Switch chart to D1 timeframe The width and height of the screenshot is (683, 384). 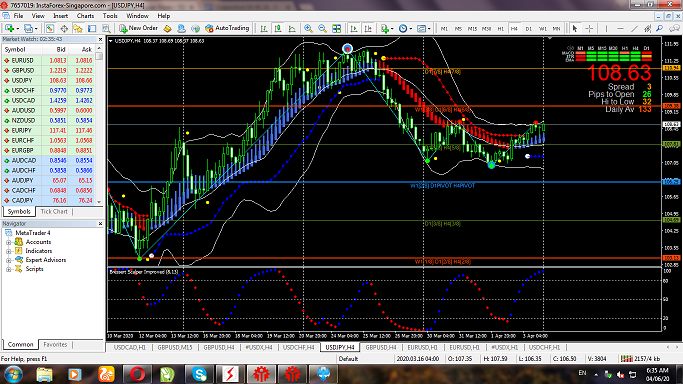pyautogui.click(x=528, y=28)
